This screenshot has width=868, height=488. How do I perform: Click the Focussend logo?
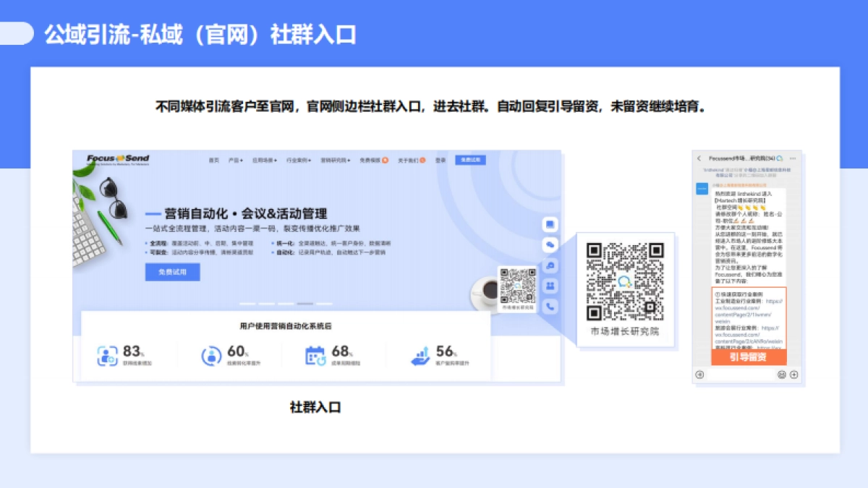[119, 159]
